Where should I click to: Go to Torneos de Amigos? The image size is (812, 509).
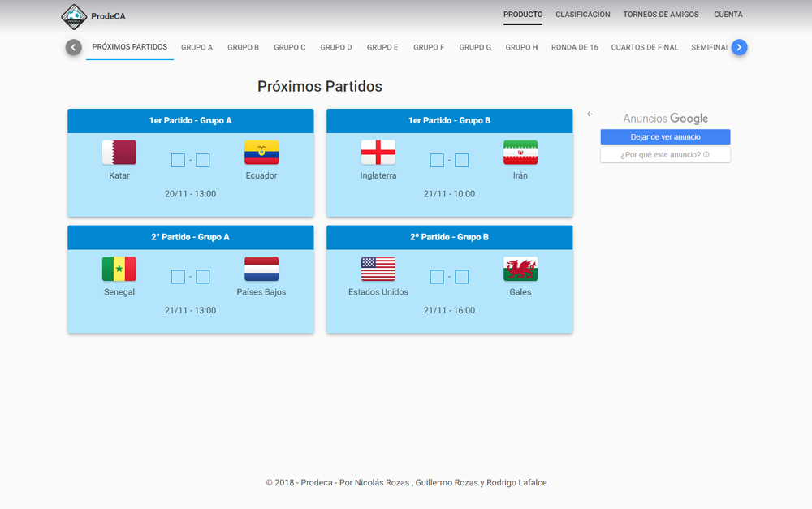tap(662, 15)
